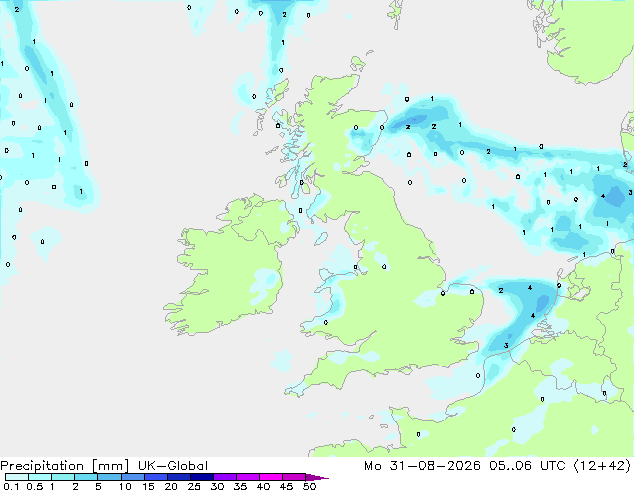Click the "Precipitation [mm]" title text
Viewport: 634px width, 490px height.
coord(65,466)
